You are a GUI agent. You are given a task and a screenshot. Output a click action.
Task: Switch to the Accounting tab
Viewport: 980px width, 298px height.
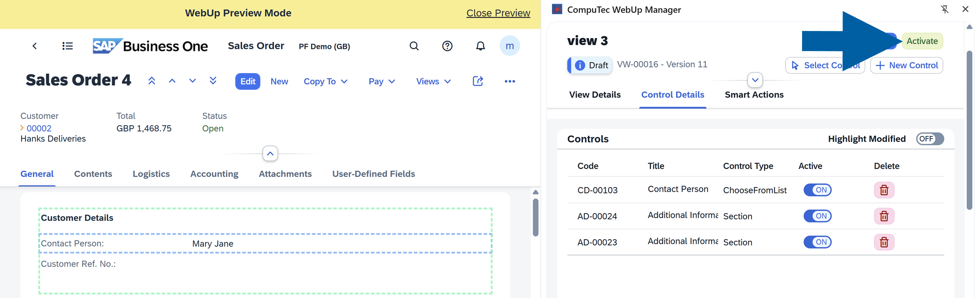214,174
